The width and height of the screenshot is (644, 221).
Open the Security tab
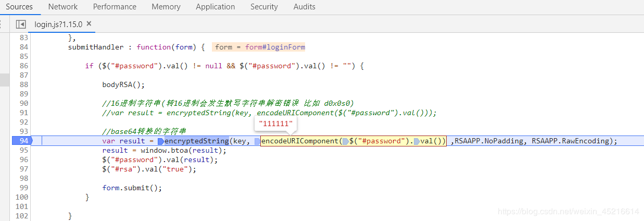[x=264, y=7]
